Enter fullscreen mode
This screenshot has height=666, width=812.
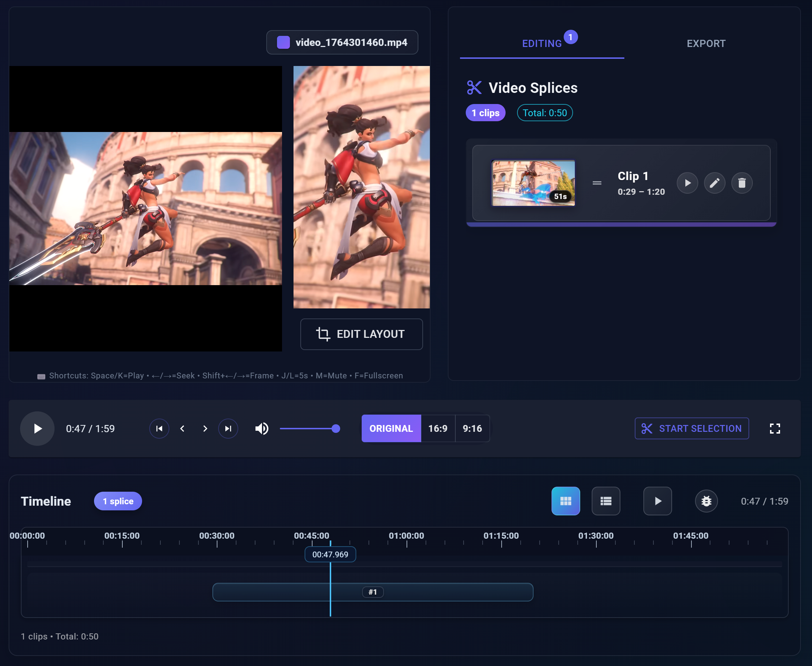(x=775, y=429)
